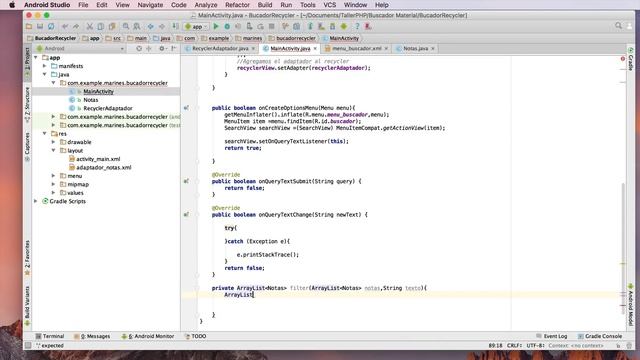Expand the manifests folder

coord(44,66)
